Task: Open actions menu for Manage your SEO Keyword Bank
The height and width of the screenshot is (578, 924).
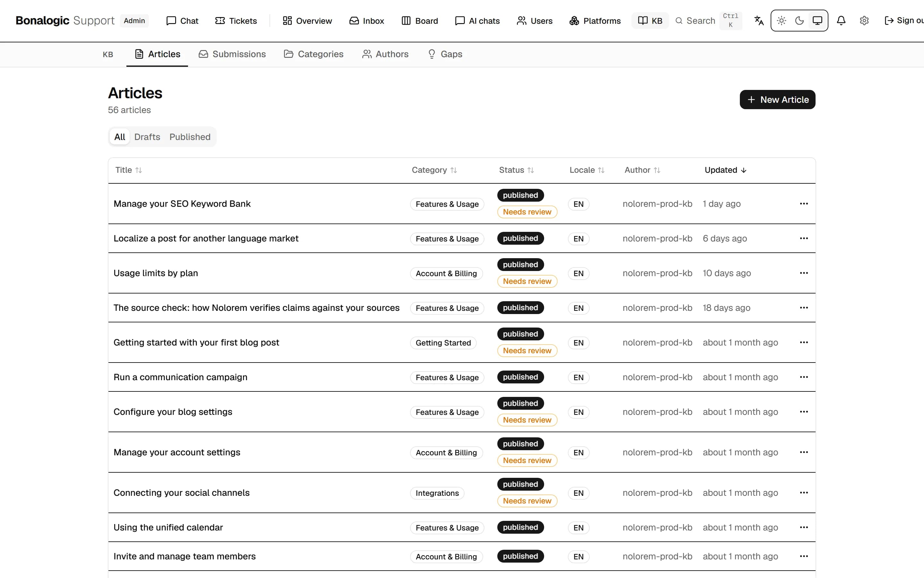Action: pos(804,204)
